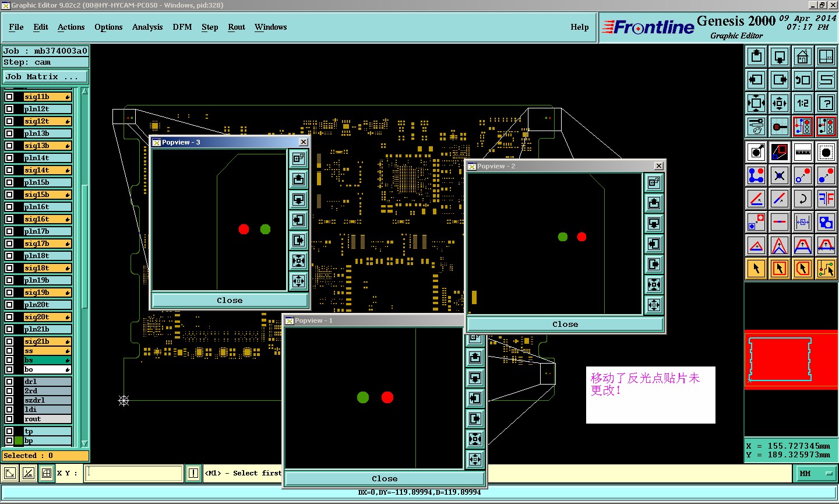
Task: Select the dashed octagon feature icon
Action: pos(826,152)
